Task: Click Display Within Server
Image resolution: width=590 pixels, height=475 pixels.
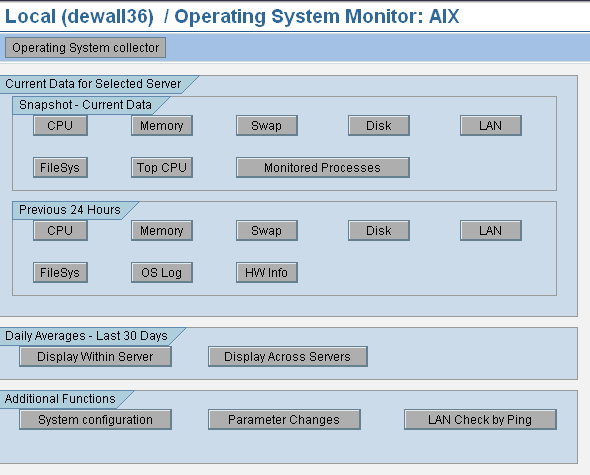Action: (95, 356)
